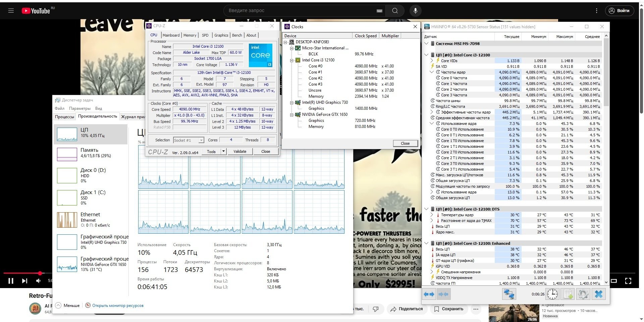Go to YouTube home via logo
The image size is (644, 322).
click(x=36, y=11)
